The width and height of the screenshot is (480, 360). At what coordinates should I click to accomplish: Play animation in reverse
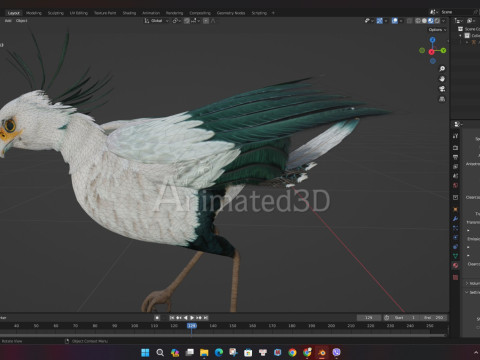click(x=186, y=318)
